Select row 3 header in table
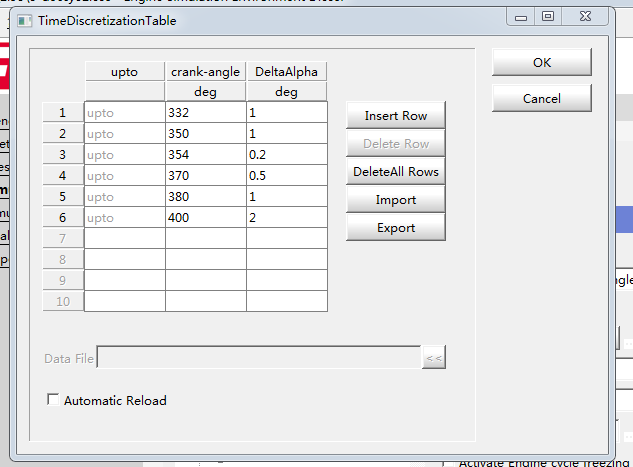The image size is (633, 467). click(x=63, y=155)
